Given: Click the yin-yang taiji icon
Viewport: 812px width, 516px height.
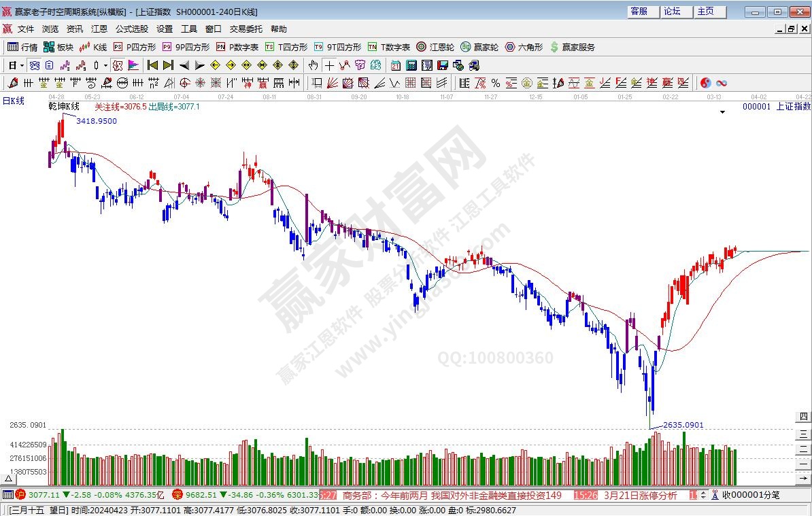Looking at the screenshot, I should coord(705,83).
